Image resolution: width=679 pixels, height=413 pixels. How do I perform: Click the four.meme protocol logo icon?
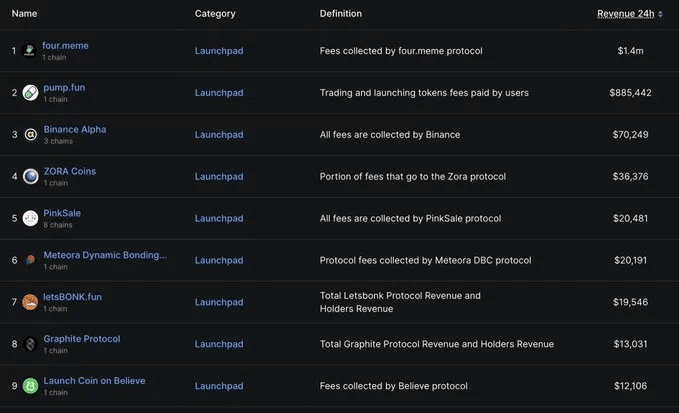29,51
